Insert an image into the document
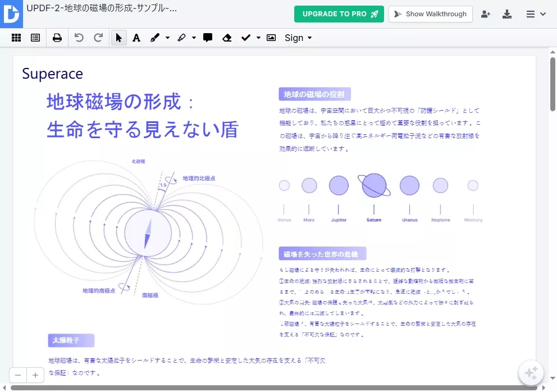Image resolution: width=557 pixels, height=392 pixels. pyautogui.click(x=270, y=38)
